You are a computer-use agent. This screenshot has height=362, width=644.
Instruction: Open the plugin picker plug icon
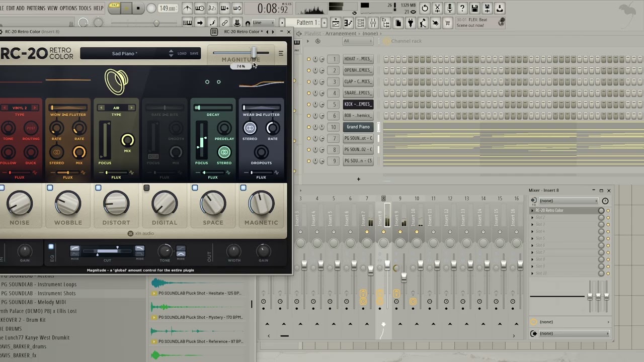pos(411,23)
